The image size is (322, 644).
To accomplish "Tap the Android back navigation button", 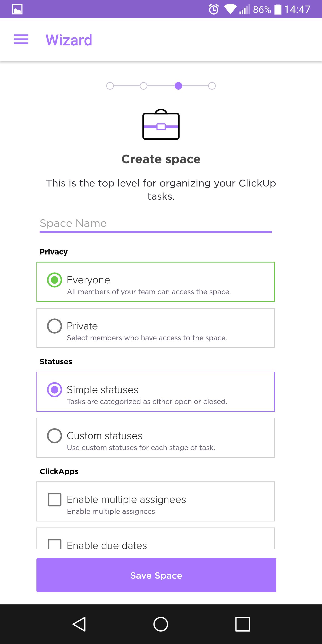I will click(x=80, y=624).
